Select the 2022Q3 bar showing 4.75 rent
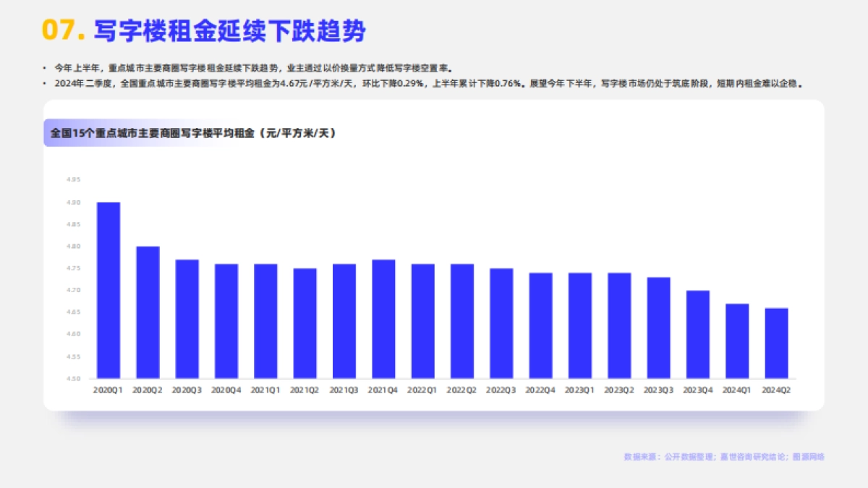 click(x=501, y=325)
